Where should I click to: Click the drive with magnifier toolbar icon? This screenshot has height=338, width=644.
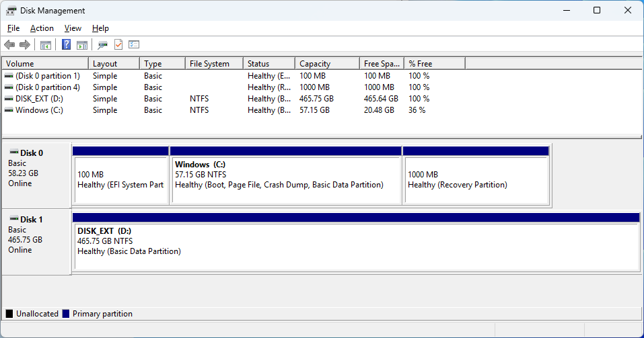click(x=102, y=45)
